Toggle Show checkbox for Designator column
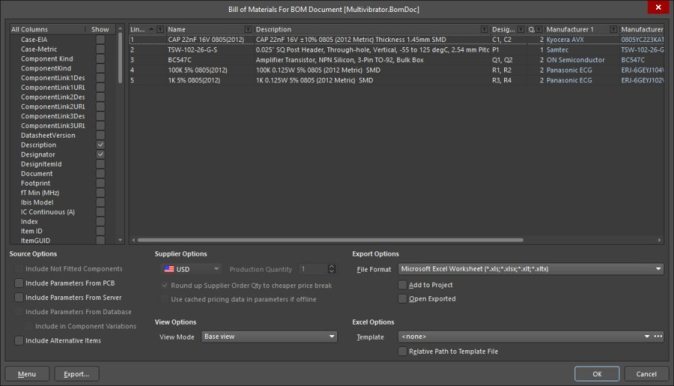The height and width of the screenshot is (386, 674). pos(100,154)
